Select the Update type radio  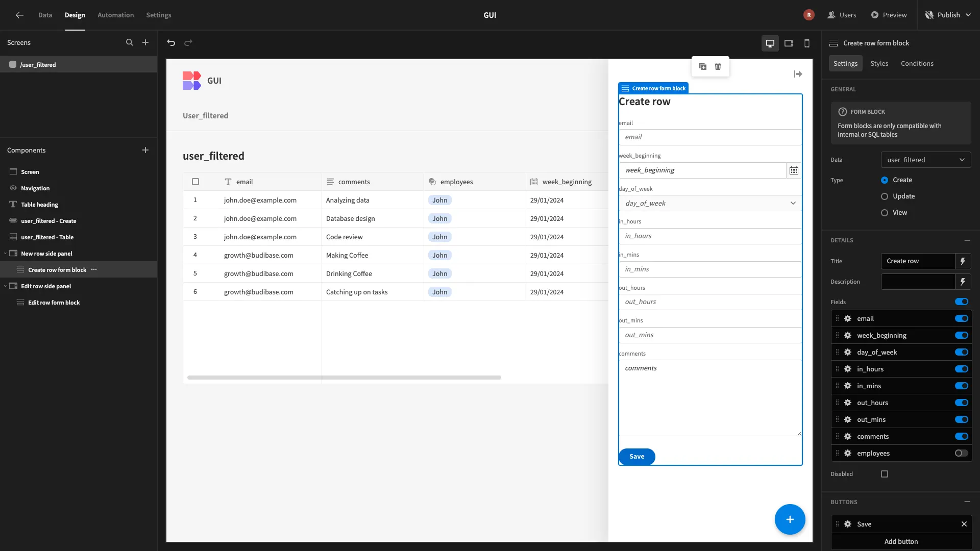(885, 196)
